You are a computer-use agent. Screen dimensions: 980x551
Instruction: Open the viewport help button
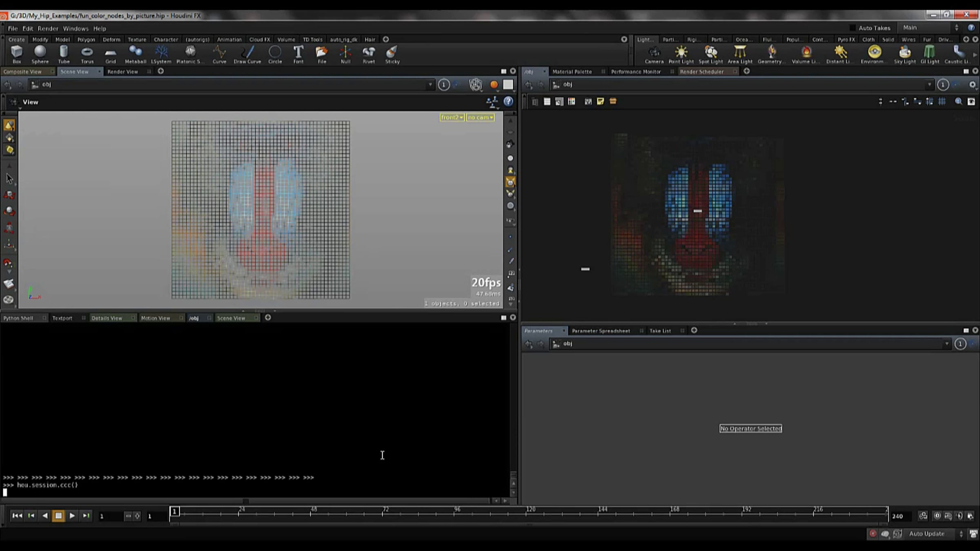point(508,102)
